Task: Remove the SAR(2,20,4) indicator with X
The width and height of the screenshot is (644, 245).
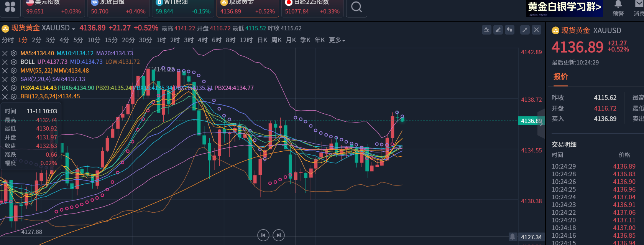Action: click(5, 79)
